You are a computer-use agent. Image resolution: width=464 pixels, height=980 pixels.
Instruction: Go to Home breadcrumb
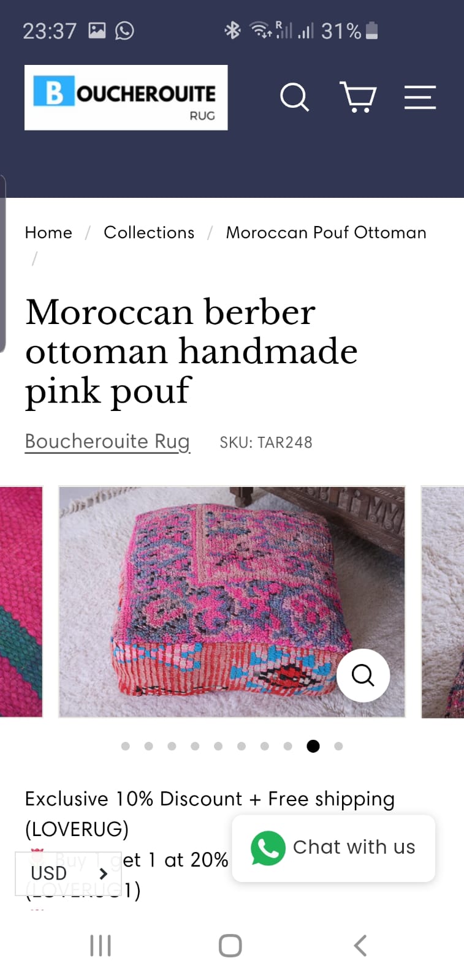coord(48,233)
